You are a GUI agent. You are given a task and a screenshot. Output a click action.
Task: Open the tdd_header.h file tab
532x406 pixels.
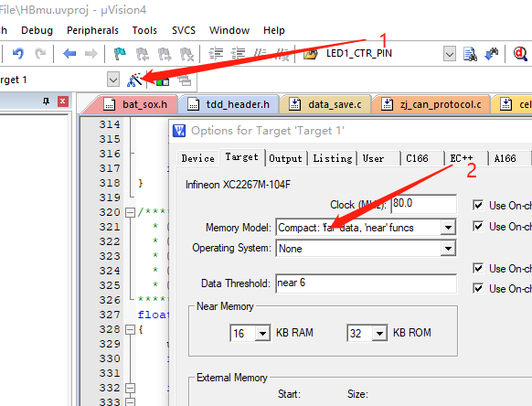click(229, 104)
